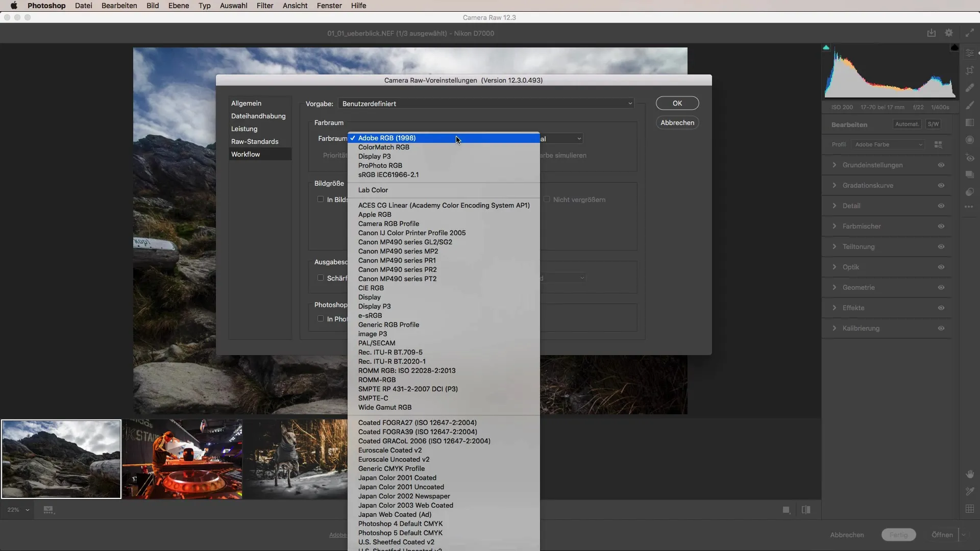This screenshot has height=551, width=980.
Task: Select the Graduated filter tool
Action: pos(970,122)
